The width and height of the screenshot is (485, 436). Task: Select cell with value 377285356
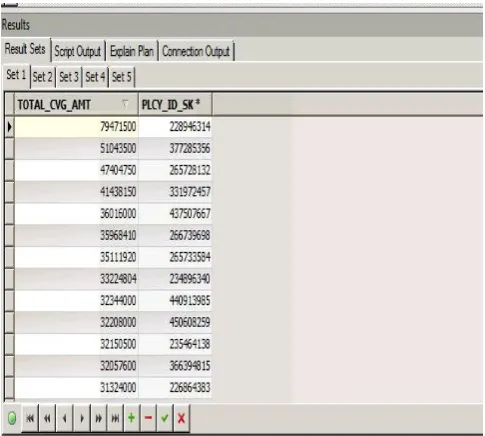click(x=175, y=148)
